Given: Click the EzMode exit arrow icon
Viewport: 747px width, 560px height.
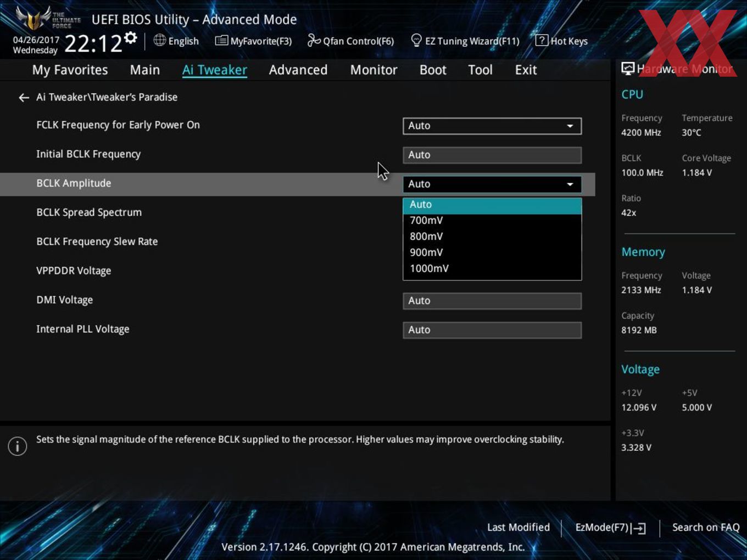Looking at the screenshot, I should point(638,528).
